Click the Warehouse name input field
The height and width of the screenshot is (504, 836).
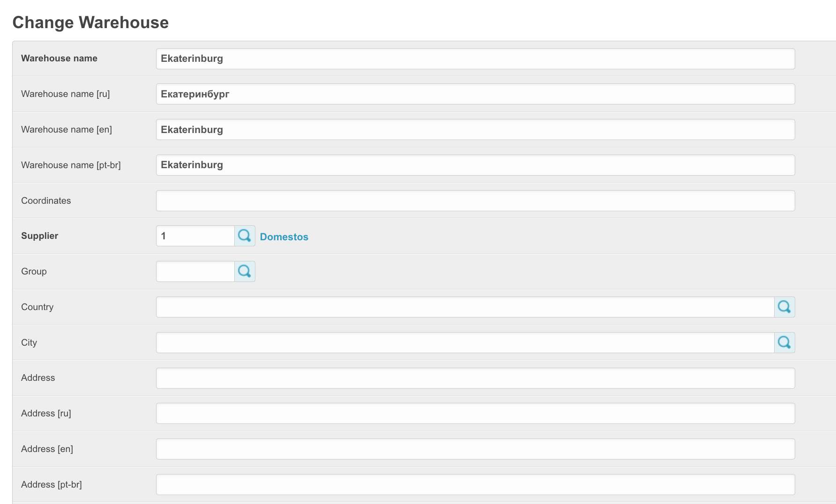pos(475,59)
